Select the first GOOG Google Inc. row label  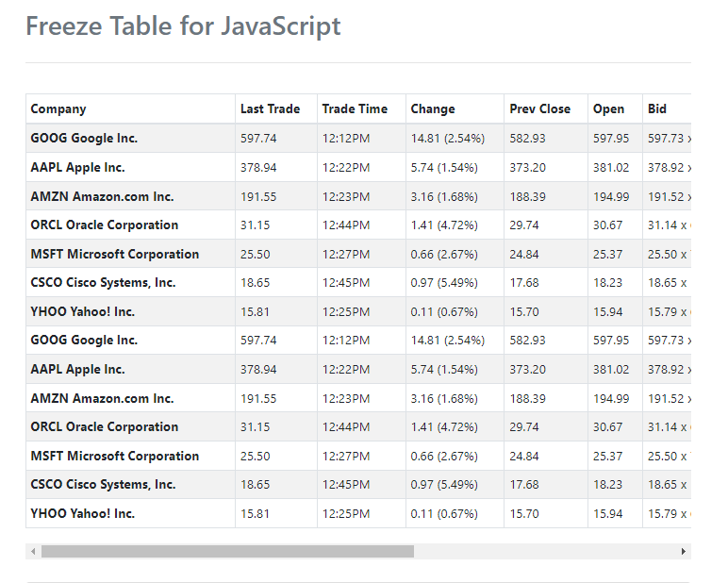(x=84, y=138)
